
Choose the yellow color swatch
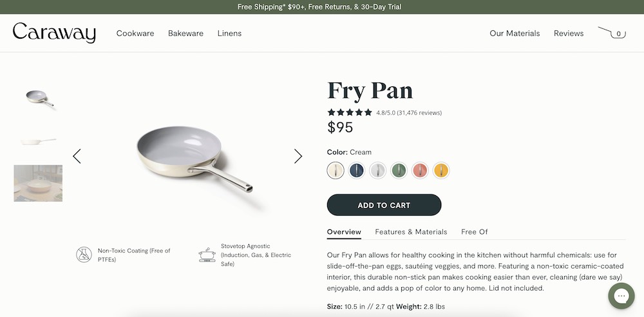pyautogui.click(x=441, y=170)
